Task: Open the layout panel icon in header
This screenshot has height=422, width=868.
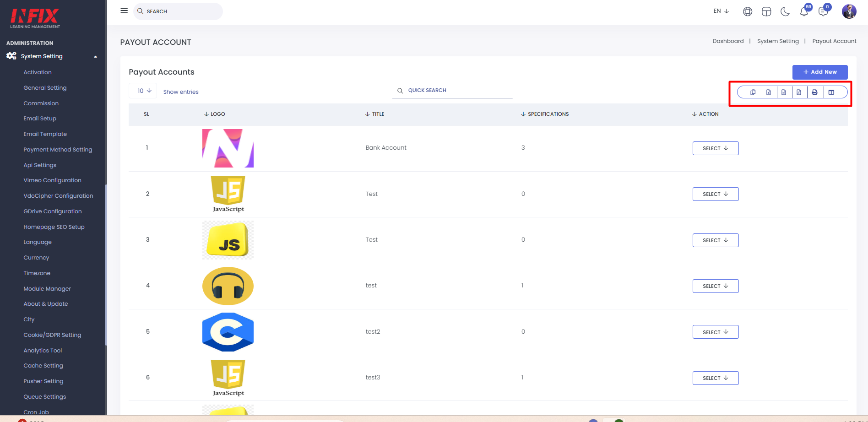Action: tap(766, 11)
